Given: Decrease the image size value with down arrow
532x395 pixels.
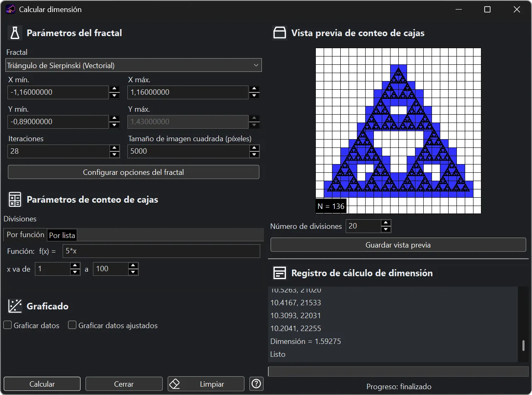Looking at the screenshot, I should (254, 155).
